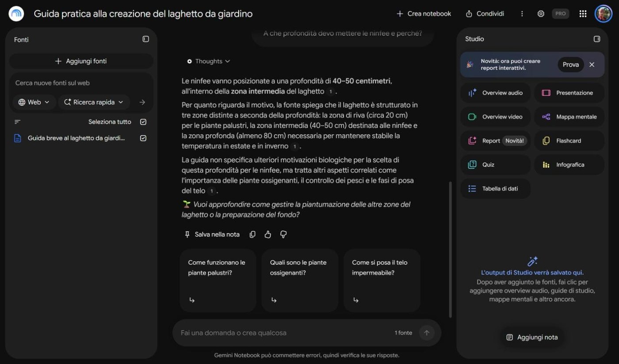619x364 pixels.
Task: Open the Google apps grid icon
Action: 583,14
